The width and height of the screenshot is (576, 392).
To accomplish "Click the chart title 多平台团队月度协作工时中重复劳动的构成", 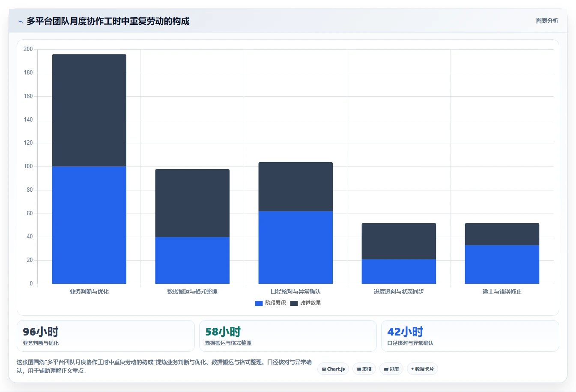I will tap(108, 21).
